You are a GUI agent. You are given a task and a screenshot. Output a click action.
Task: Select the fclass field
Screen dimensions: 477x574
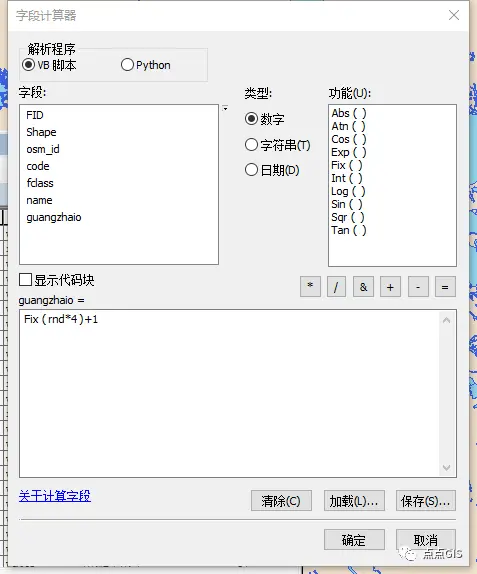(40, 183)
